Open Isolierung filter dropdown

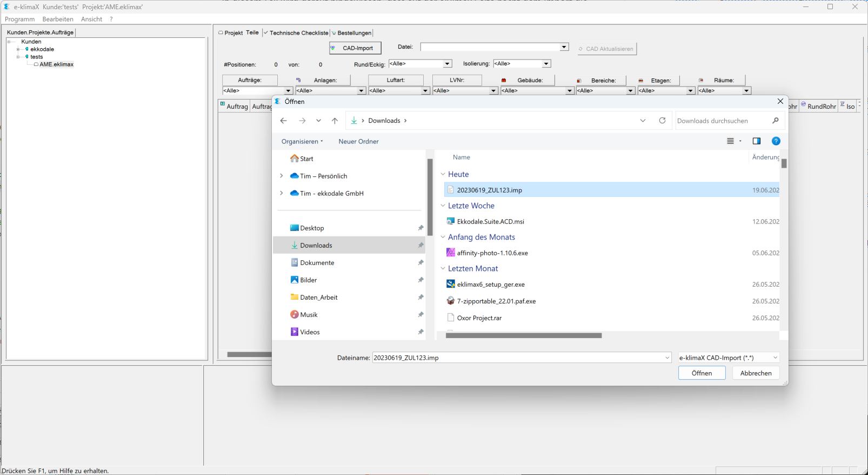click(546, 64)
